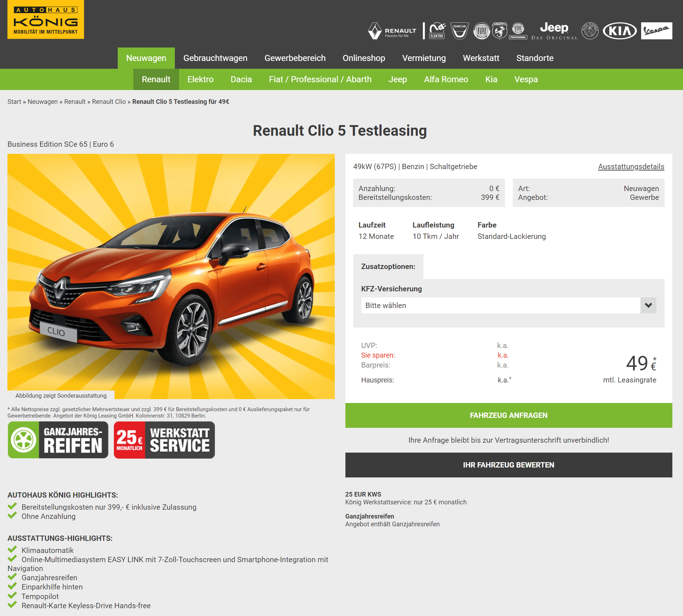Screen dimensions: 683x616
Task: Select the Jeep submenu tab
Action: (x=398, y=79)
